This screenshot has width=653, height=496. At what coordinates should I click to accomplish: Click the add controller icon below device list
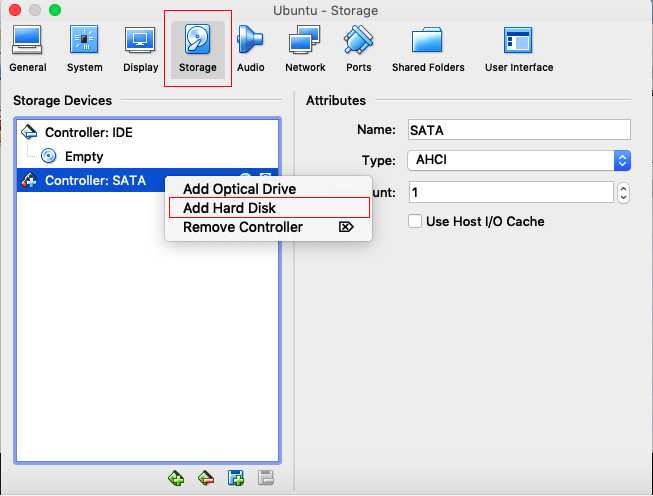176,478
